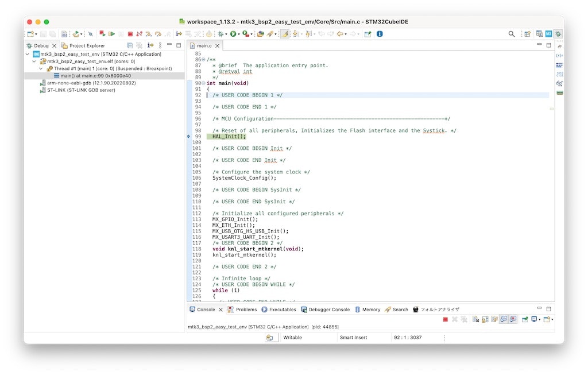Toggle the breakpoint marker beside HAL_Init line
The height and width of the screenshot is (375, 588).
pos(190,136)
